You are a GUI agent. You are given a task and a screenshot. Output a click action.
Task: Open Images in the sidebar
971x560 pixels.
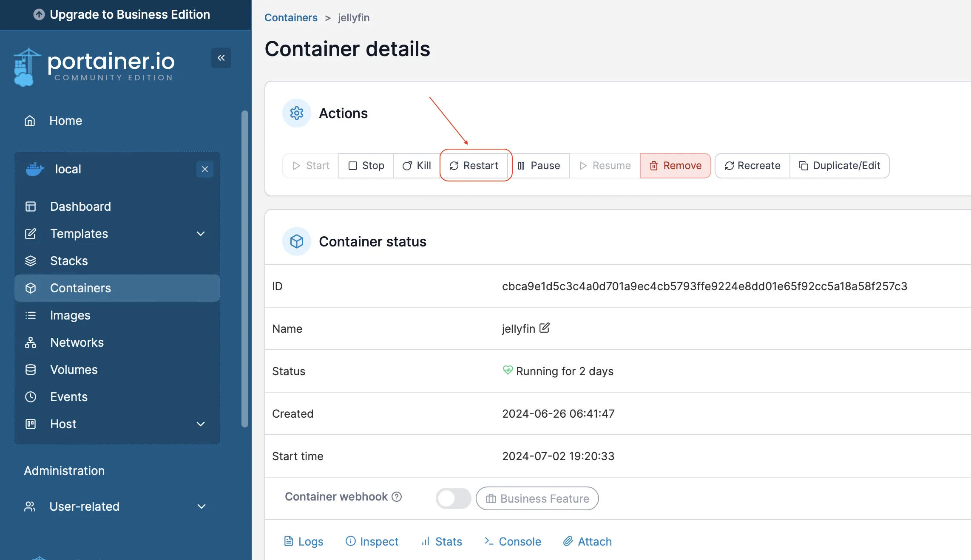point(70,315)
